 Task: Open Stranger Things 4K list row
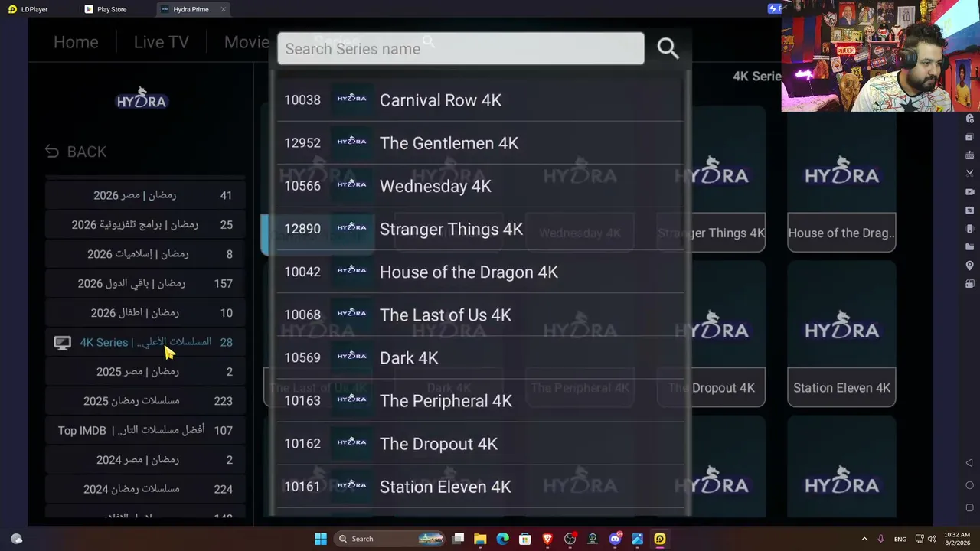pos(480,229)
